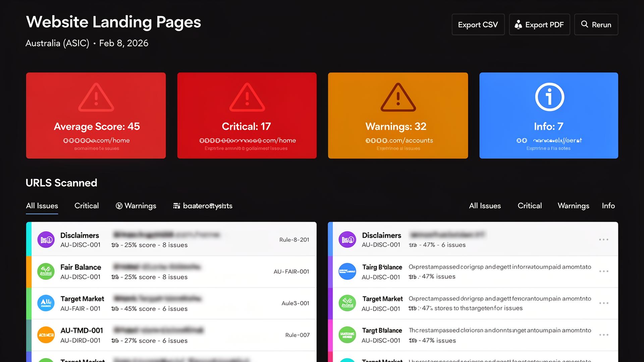Click the Rerun magnifier icon

(x=585, y=24)
